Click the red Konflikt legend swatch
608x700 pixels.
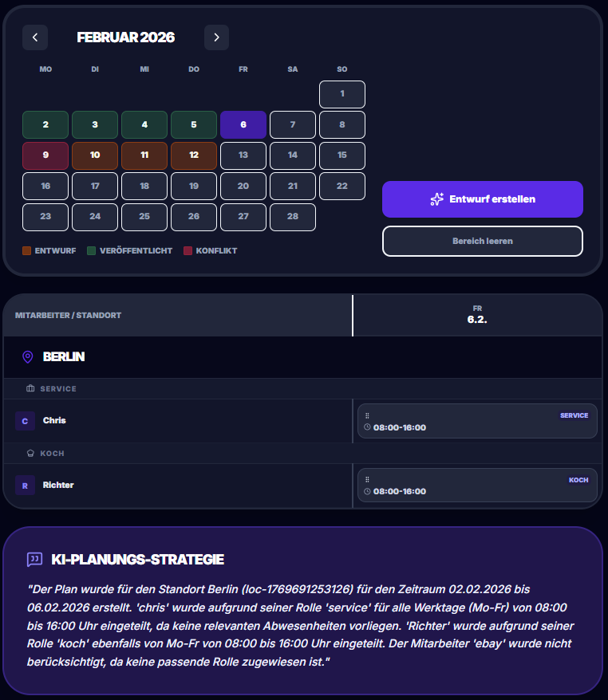(x=188, y=250)
